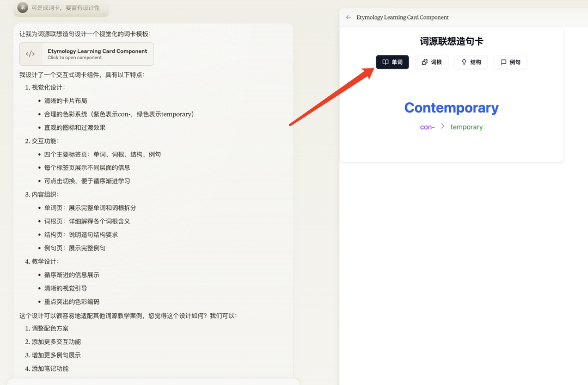Click the card title 词源联想造句卡

click(x=451, y=41)
